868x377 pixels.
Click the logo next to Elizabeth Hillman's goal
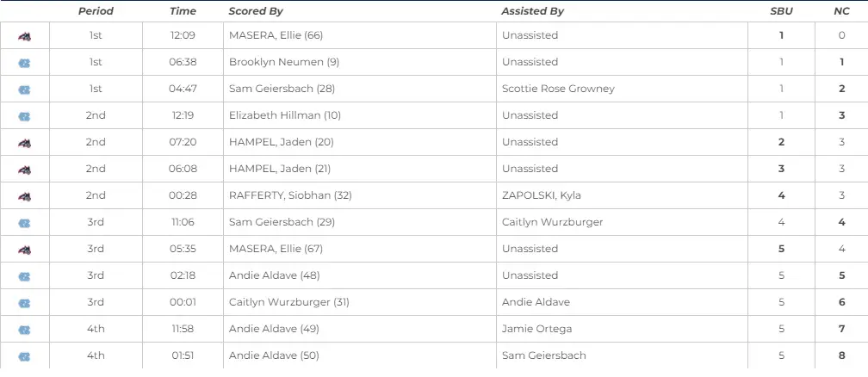coord(25,116)
